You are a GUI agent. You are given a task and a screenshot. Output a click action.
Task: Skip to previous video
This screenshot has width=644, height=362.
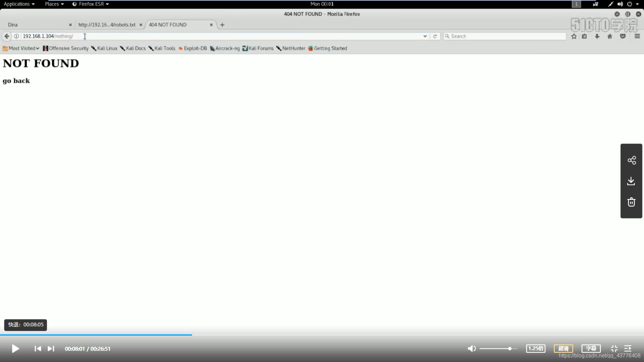(38, 349)
